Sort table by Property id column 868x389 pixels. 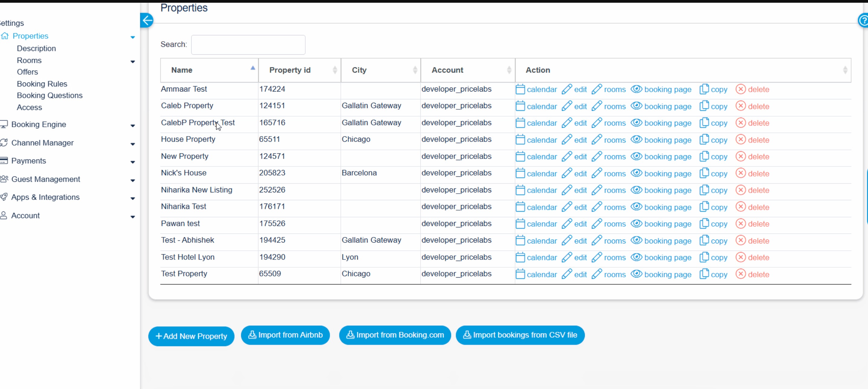pyautogui.click(x=300, y=70)
